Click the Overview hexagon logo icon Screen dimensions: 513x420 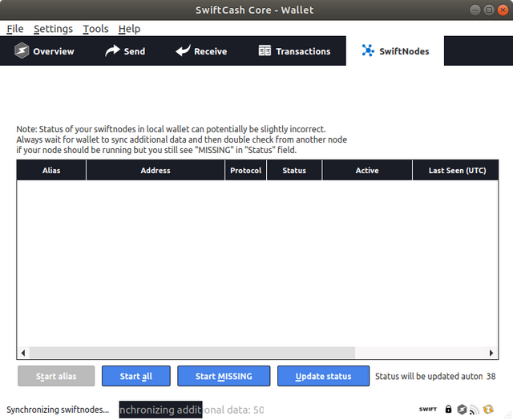click(22, 50)
